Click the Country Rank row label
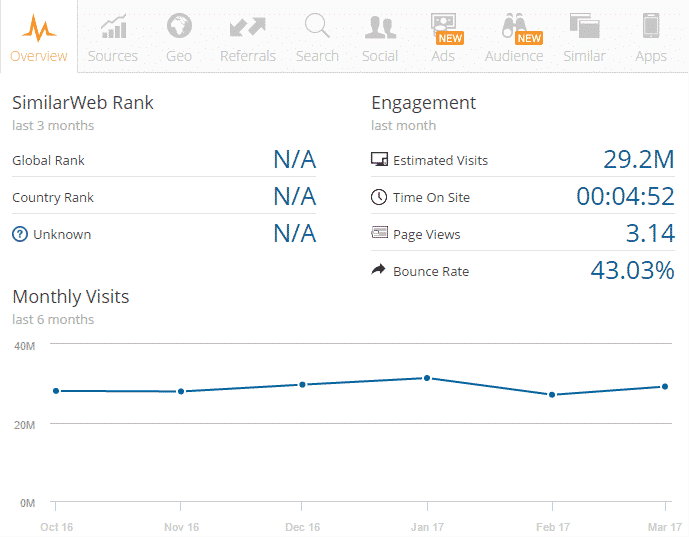Screen dimensions: 689x537 [x=53, y=197]
